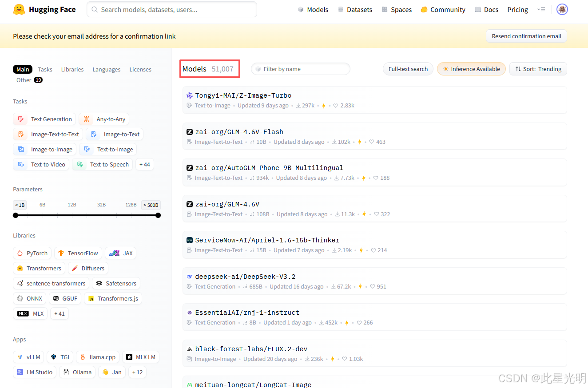Click the left handle of Parameters slider
This screenshot has height=388, width=588.
point(16,215)
